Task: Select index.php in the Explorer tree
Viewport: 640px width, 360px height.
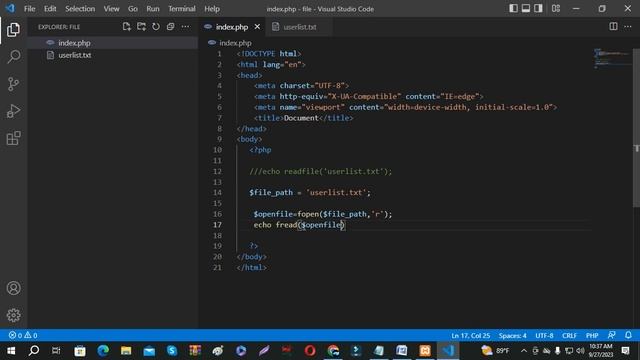Action: click(x=113, y=43)
